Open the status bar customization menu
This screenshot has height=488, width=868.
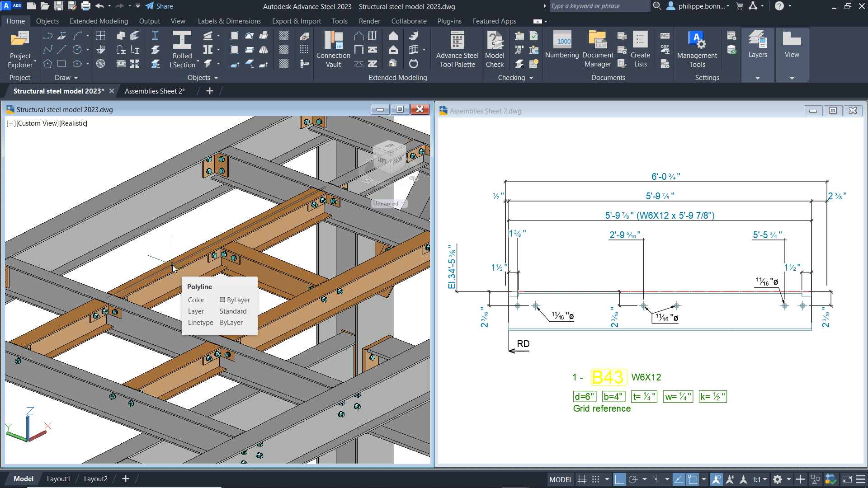tap(861, 479)
